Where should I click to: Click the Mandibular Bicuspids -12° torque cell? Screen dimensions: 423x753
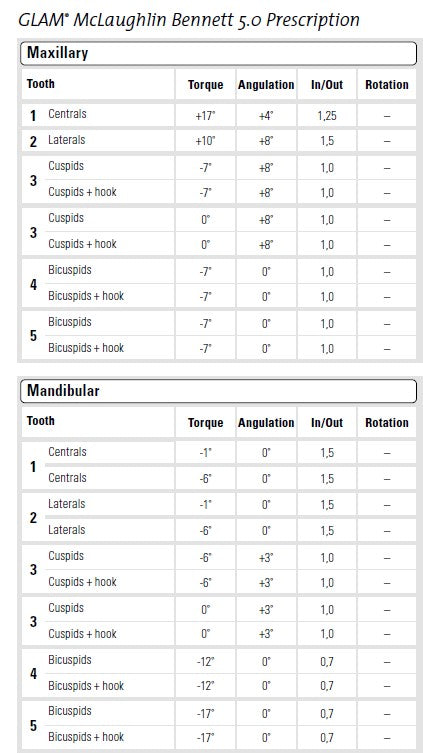[x=205, y=661]
